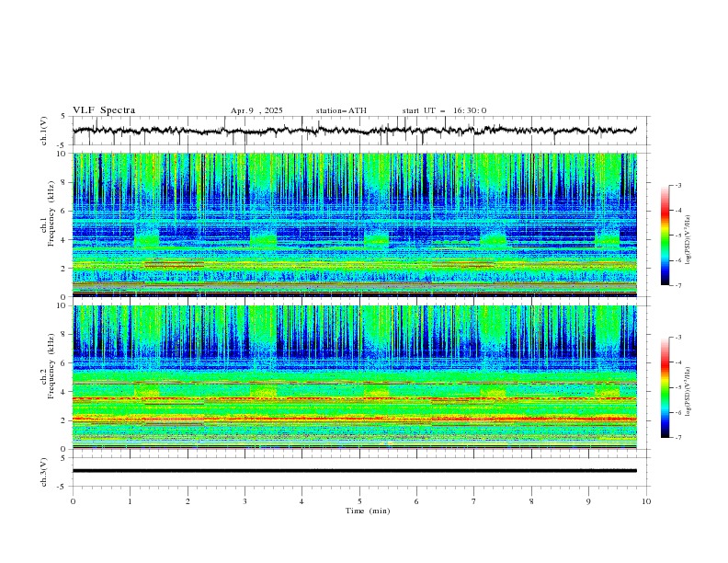Click the "log(PSD)(V²/Hz)" label beside ch.2 colorbar
Screen dimensions: 728x563
click(688, 391)
